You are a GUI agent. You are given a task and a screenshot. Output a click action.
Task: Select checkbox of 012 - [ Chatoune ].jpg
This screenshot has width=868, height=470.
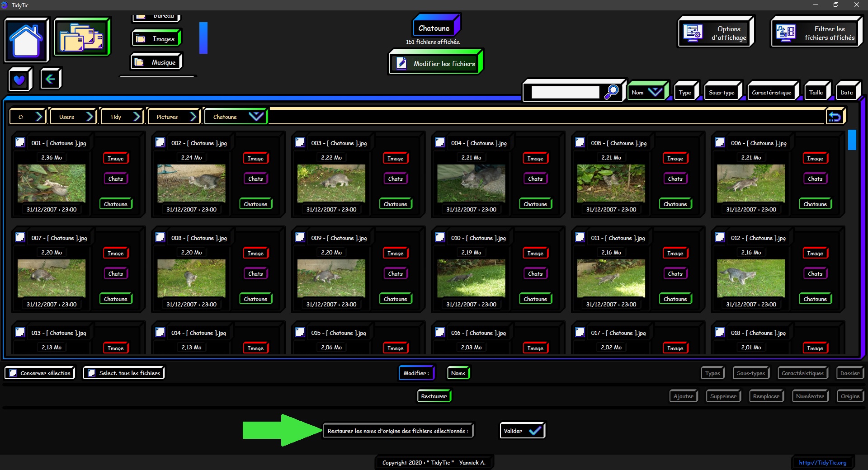720,238
